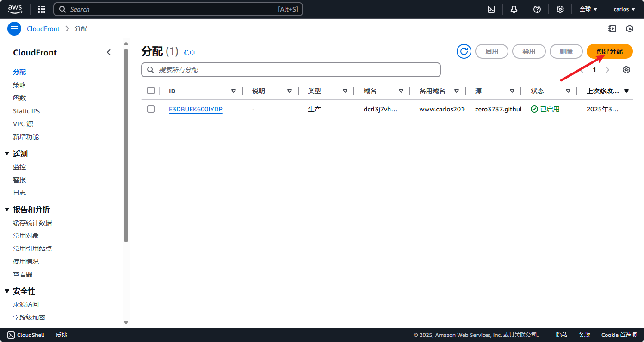Go to next page of distributions
644x342 pixels.
608,70
